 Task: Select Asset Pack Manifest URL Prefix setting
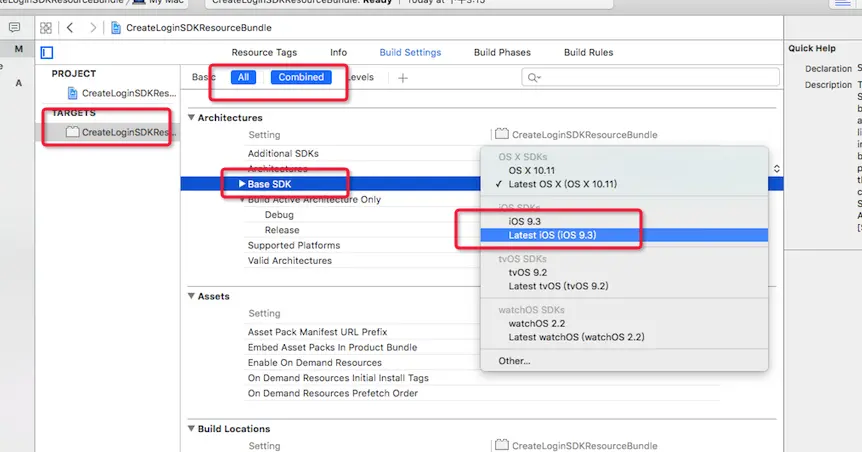[317, 332]
